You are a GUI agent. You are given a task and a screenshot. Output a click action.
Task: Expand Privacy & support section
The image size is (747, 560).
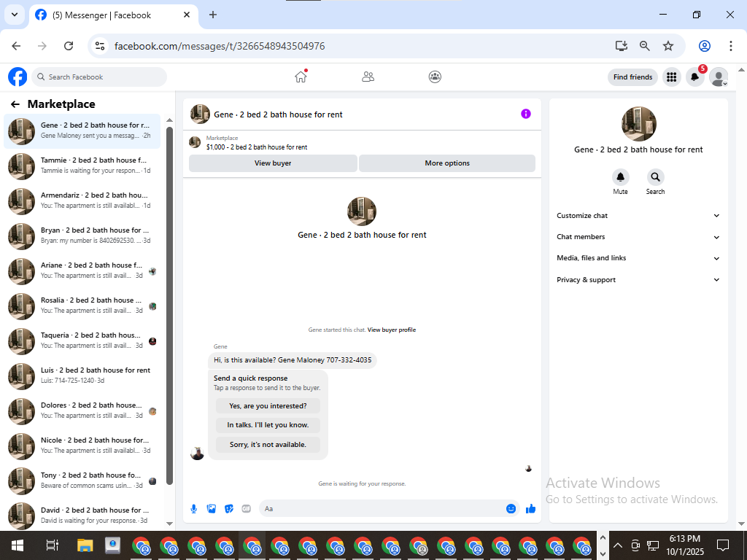pos(638,280)
